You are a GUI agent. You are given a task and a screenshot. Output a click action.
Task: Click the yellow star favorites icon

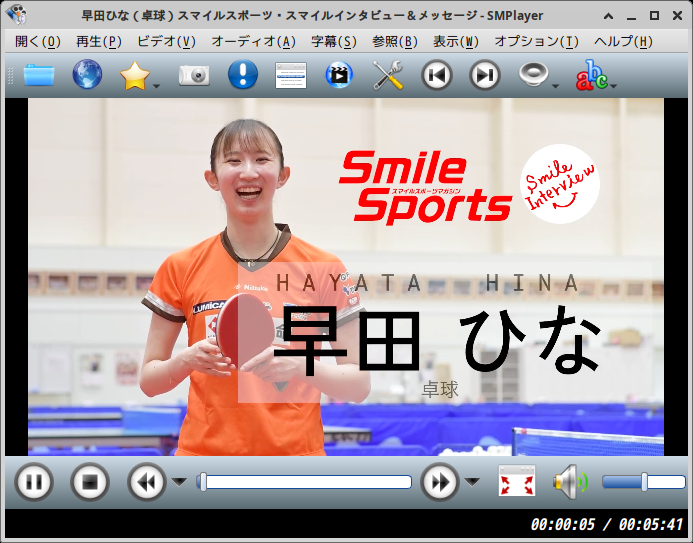(x=134, y=76)
